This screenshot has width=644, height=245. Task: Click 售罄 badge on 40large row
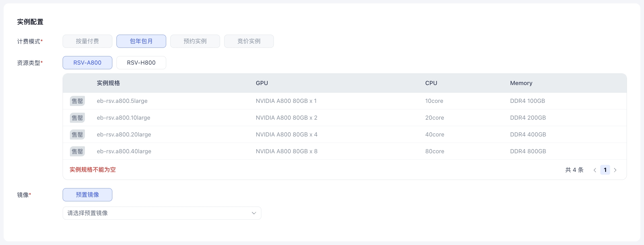pyautogui.click(x=77, y=151)
